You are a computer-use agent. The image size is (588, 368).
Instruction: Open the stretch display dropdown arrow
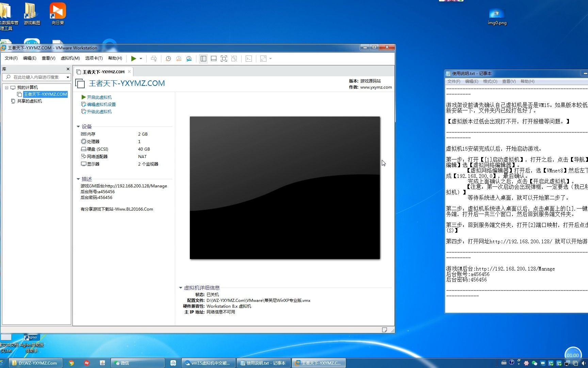(271, 59)
